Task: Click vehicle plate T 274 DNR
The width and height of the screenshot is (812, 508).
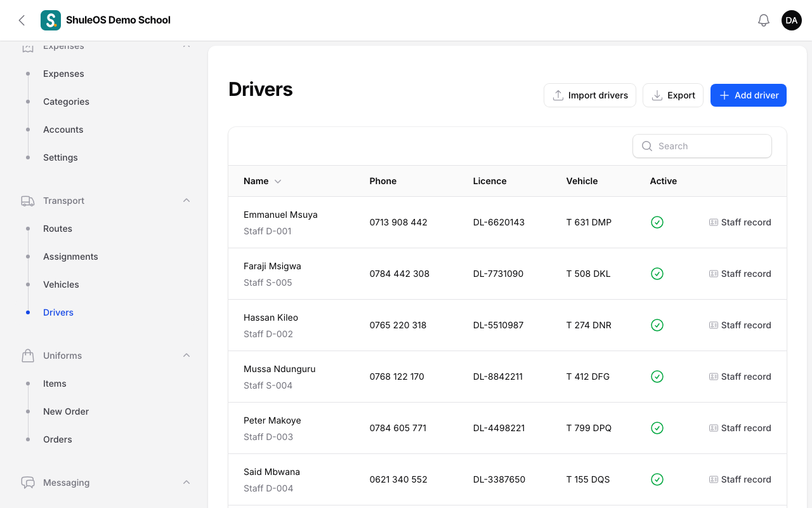Action: pyautogui.click(x=589, y=325)
